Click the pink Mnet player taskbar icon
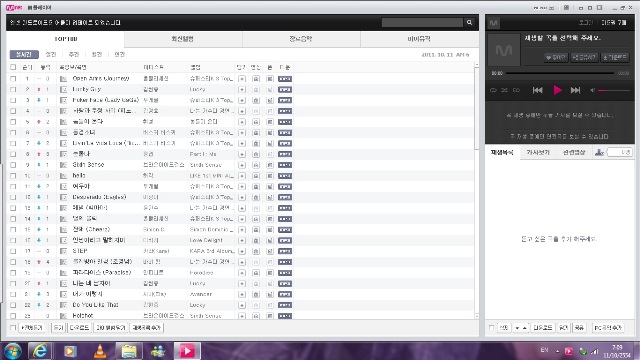Image resolution: width=640 pixels, height=360 pixels. [187, 351]
